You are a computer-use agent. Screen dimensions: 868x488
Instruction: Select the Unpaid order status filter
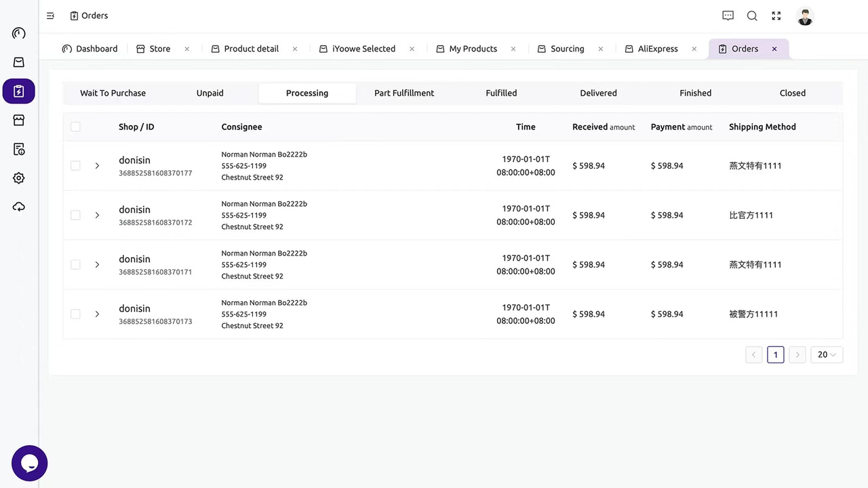210,93
